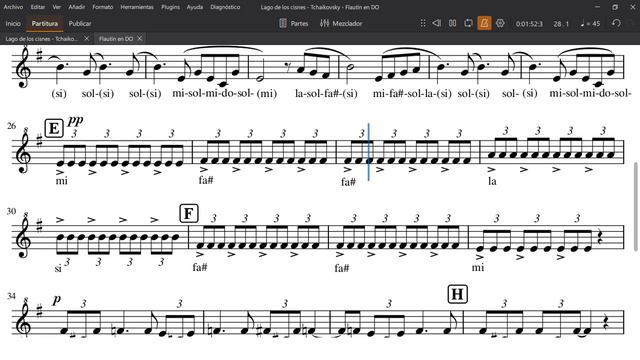The height and width of the screenshot is (360, 640).
Task: Open the Añadir menu
Action: [x=77, y=7]
